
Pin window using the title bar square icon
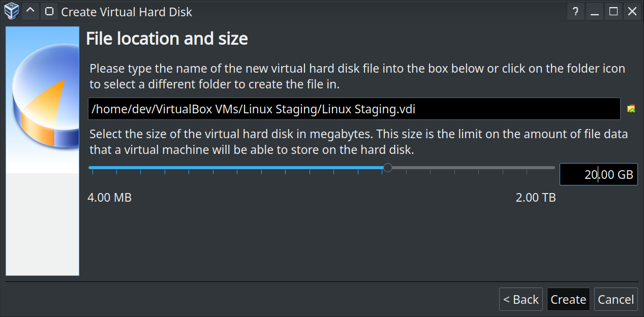pos(49,11)
